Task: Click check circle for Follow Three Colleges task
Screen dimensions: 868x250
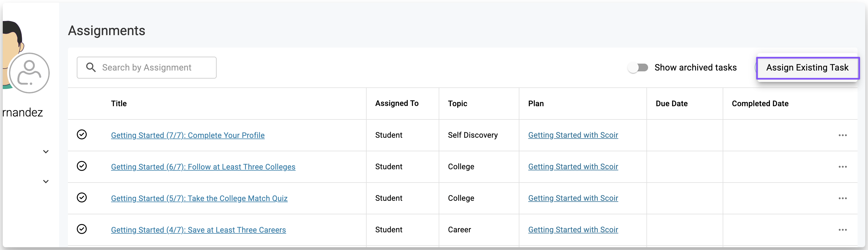Action: pyautogui.click(x=82, y=166)
